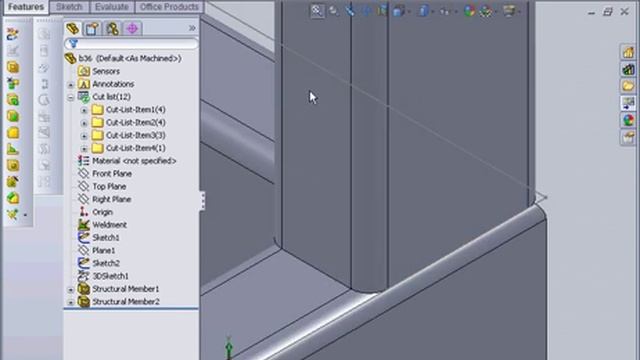Switch to the Features tab
The image size is (640, 360).
tap(26, 7)
